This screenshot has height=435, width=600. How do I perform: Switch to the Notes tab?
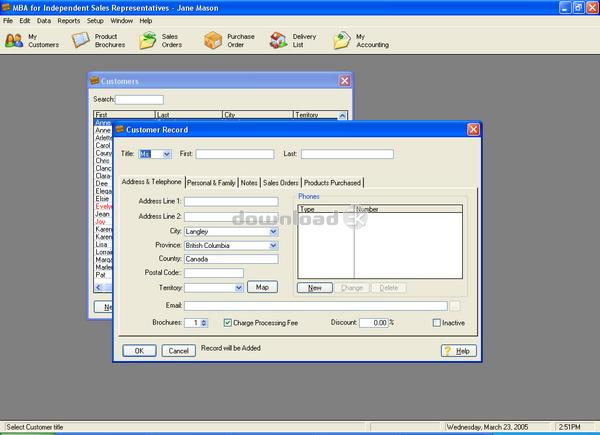[249, 183]
